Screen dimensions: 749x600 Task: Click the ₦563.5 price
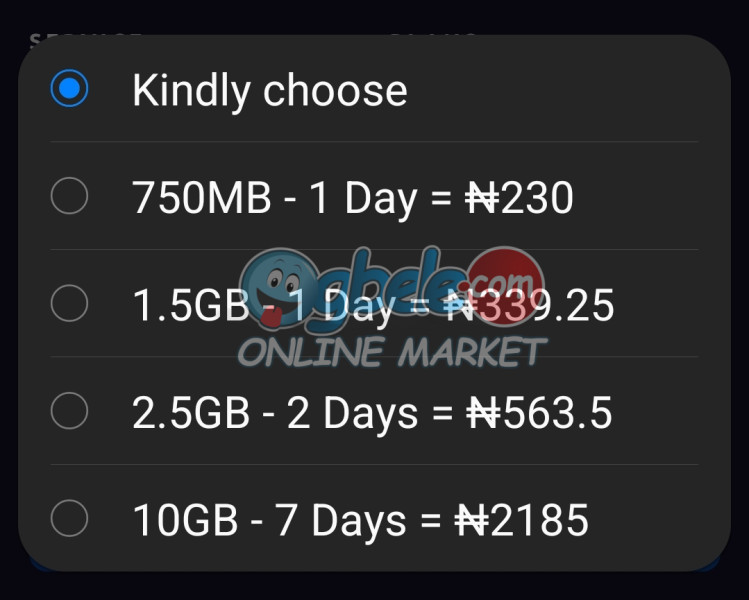539,413
